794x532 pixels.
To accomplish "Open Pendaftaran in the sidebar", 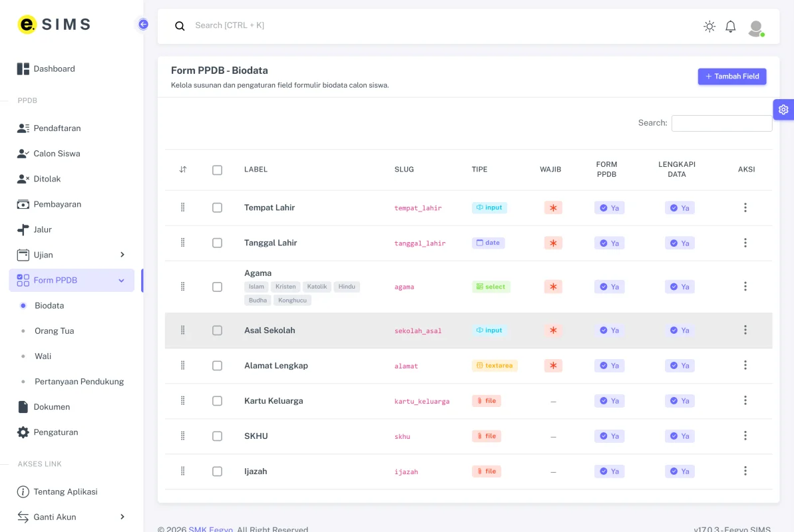I will 71,128.
